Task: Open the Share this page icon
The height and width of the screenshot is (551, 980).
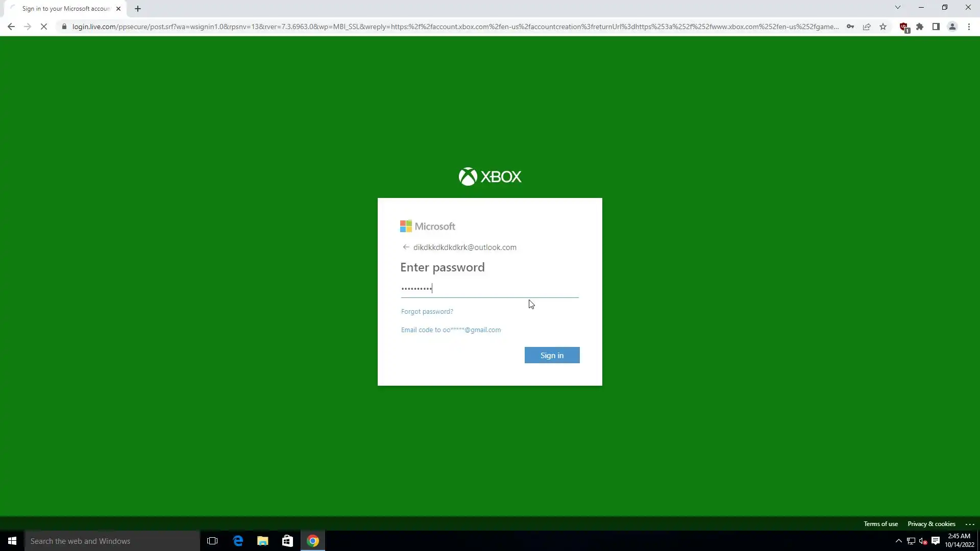Action: coord(867,27)
